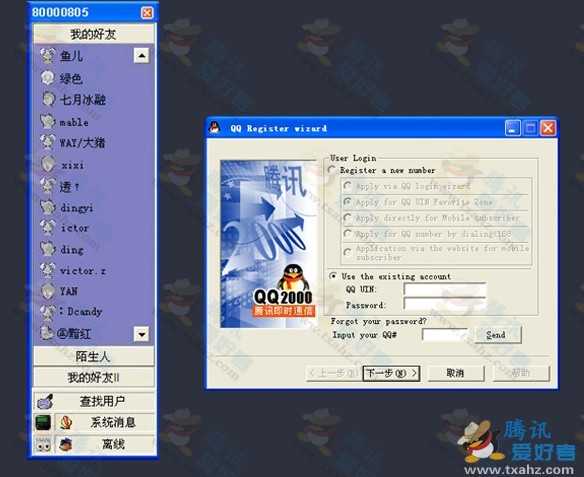Click the Send button
The image size is (584, 477).
tap(498, 335)
